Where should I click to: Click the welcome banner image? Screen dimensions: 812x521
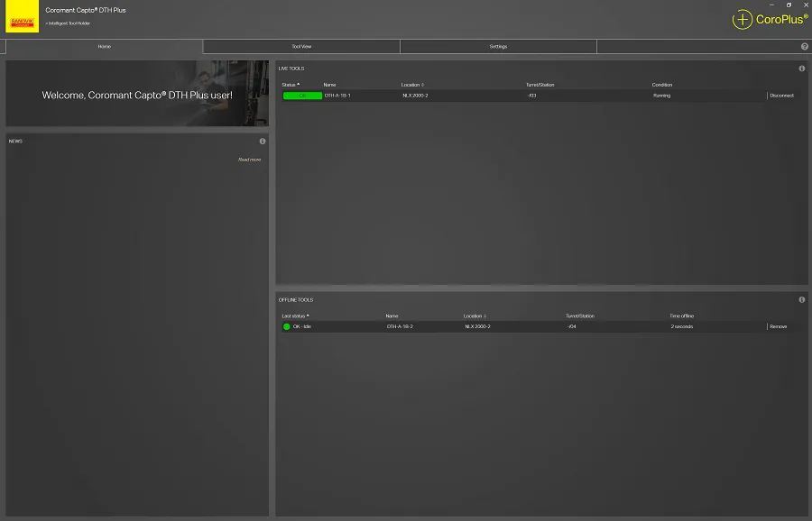tap(137, 94)
